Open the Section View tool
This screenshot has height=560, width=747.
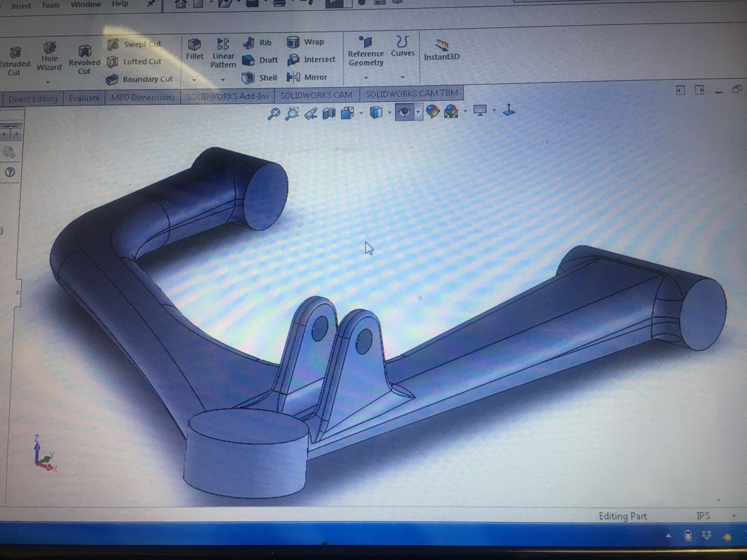(329, 113)
